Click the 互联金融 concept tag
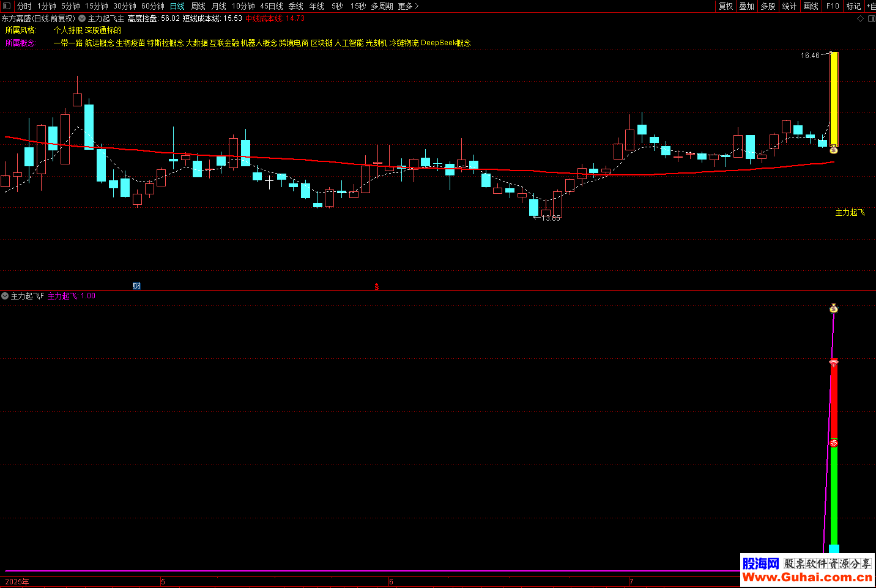This screenshot has width=876, height=588. coord(225,43)
